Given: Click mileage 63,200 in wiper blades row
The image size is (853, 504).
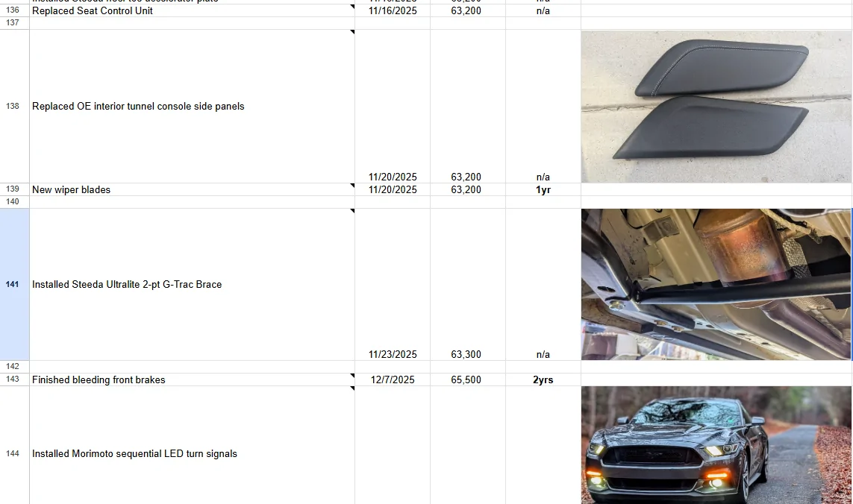Looking at the screenshot, I should [466, 190].
